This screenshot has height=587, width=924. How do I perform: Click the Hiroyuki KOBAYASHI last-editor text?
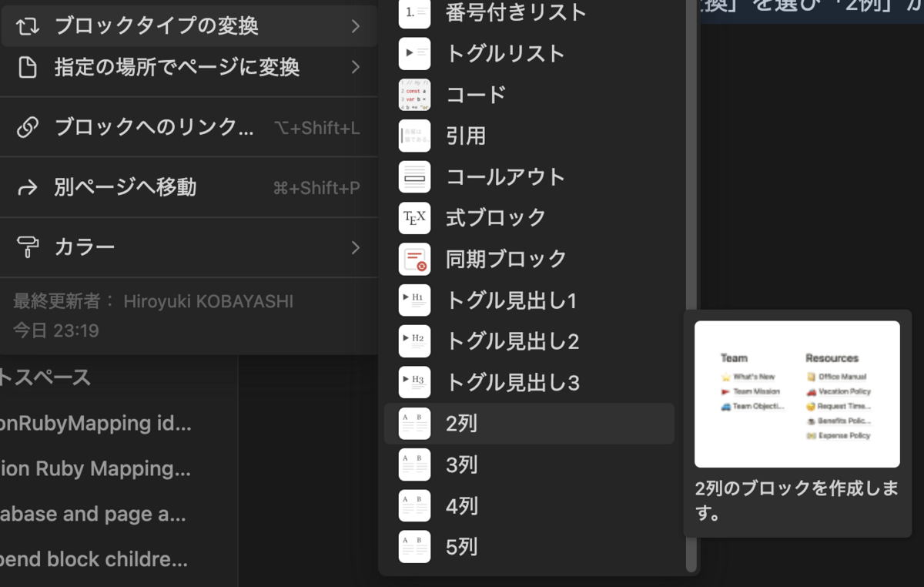(209, 301)
